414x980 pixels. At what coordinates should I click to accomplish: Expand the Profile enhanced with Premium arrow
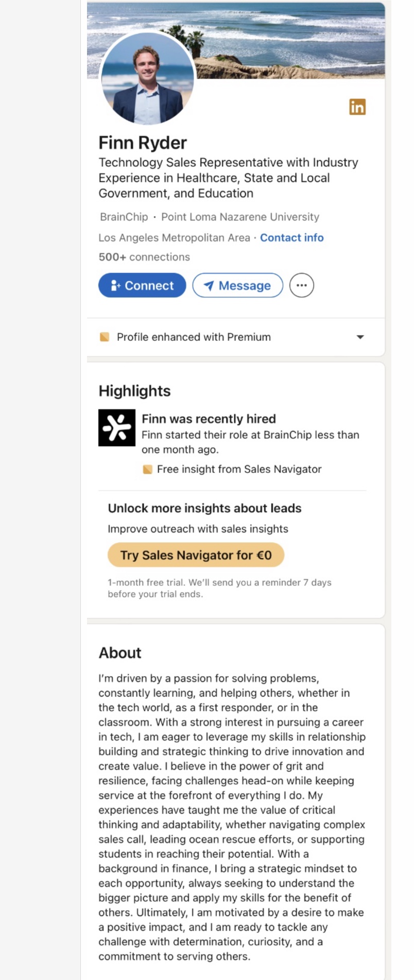click(360, 337)
